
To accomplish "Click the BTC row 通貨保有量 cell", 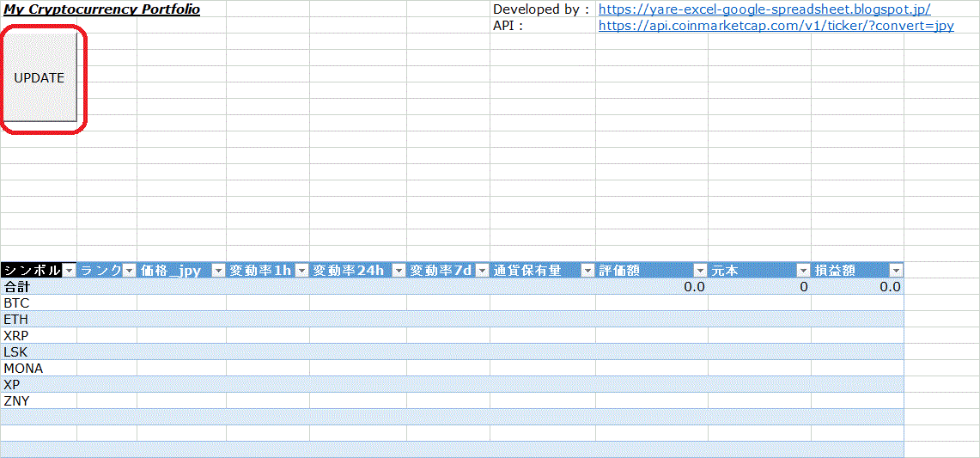I will click(x=543, y=302).
